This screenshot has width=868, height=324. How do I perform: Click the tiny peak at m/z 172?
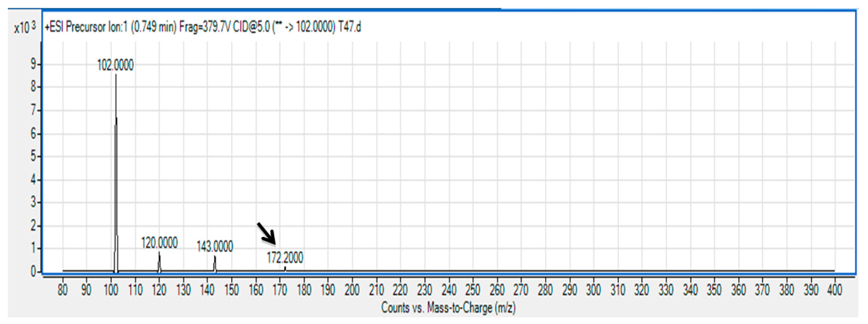tap(285, 269)
